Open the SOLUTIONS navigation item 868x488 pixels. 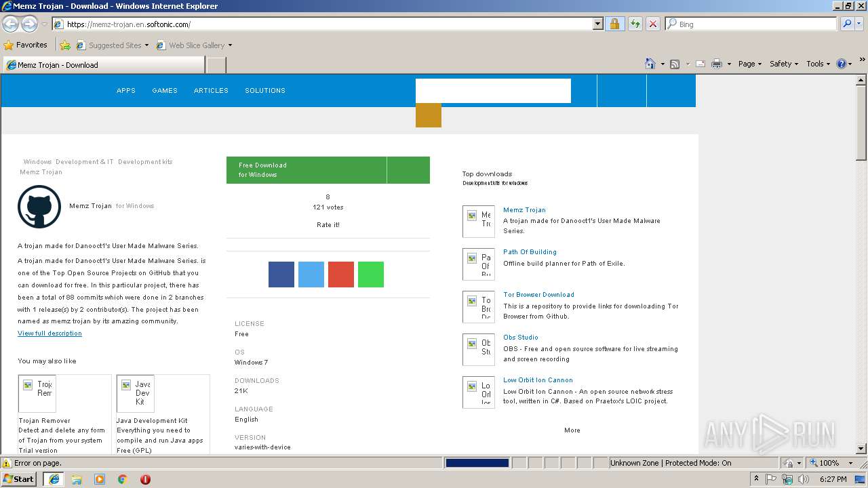265,90
